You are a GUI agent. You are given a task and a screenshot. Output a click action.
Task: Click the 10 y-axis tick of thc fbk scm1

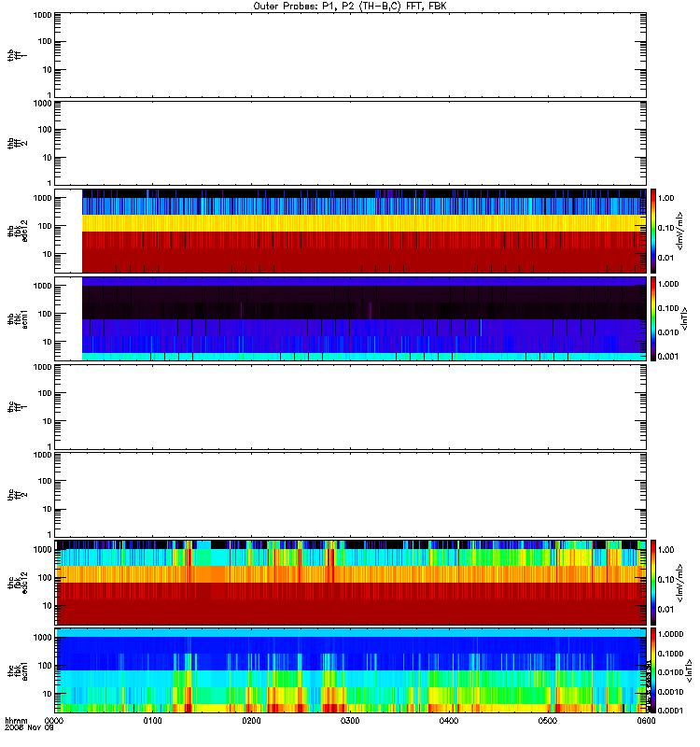pos(48,694)
